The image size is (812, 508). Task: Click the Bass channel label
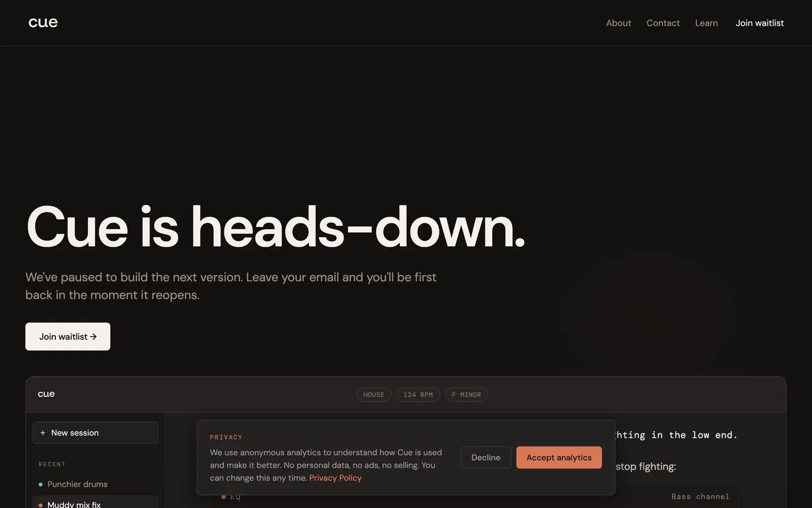click(x=700, y=497)
